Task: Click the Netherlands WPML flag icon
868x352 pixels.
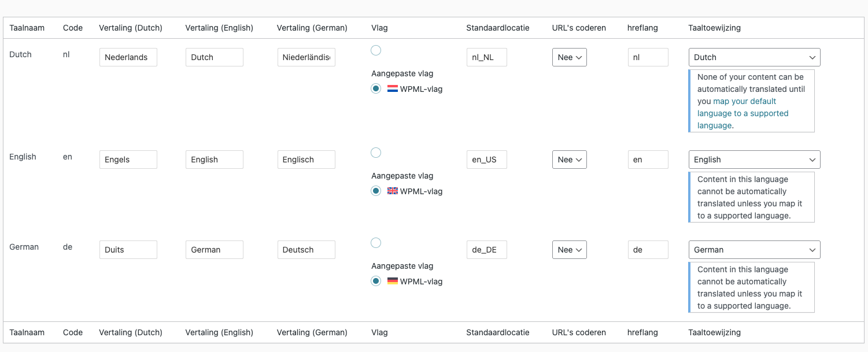Action: point(392,89)
